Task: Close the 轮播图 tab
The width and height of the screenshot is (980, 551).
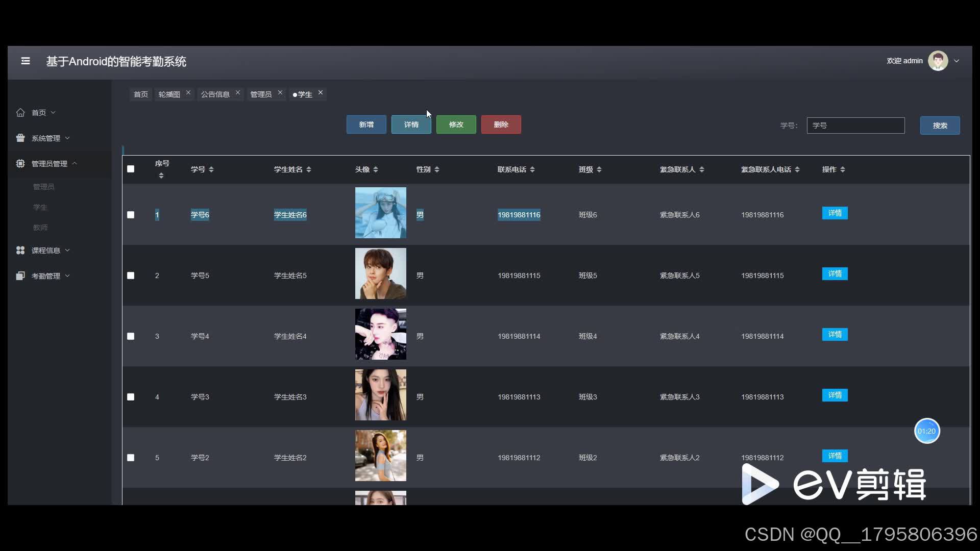Action: coord(188,93)
